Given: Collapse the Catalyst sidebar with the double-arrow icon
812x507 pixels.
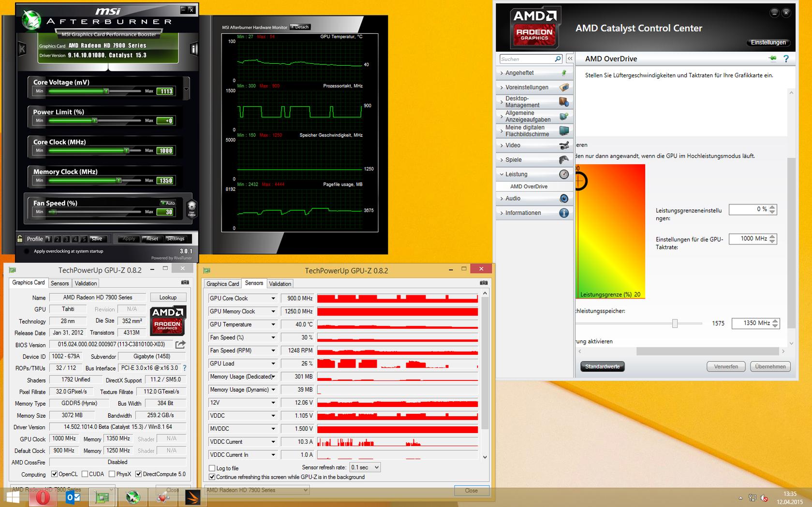Looking at the screenshot, I should point(570,58).
